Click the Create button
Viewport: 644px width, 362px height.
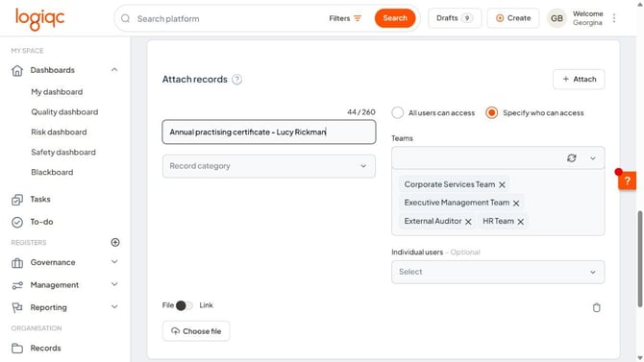click(x=513, y=18)
